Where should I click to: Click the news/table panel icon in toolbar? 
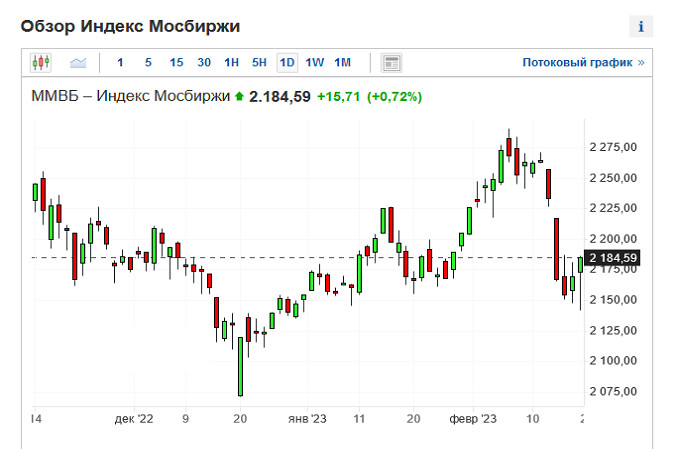pos(392,63)
